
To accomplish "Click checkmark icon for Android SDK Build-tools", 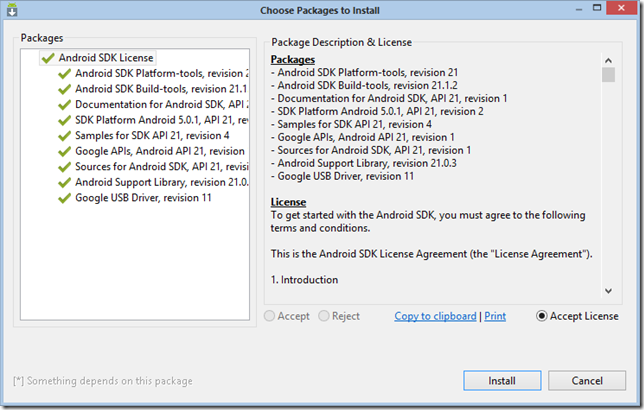I will pos(64,89).
